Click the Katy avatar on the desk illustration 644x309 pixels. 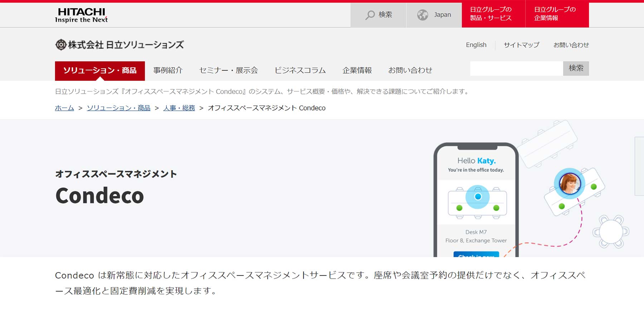coord(570,183)
